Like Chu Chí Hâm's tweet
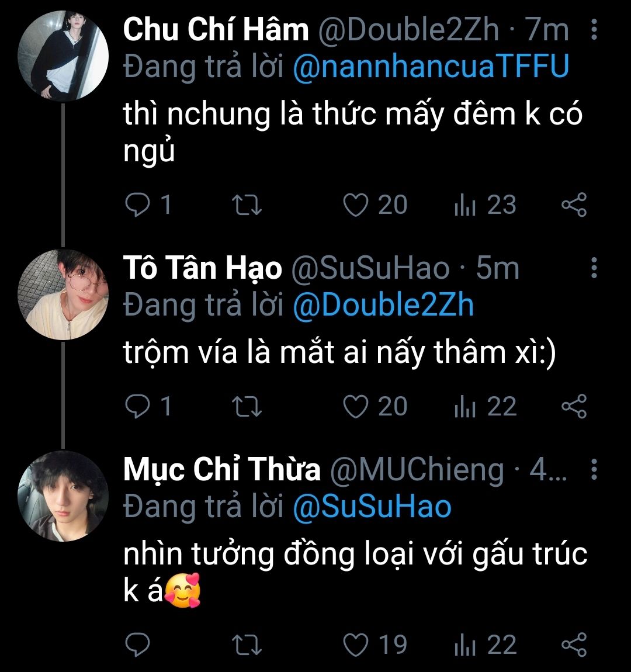Viewport: 631px width, 672px height. (355, 205)
